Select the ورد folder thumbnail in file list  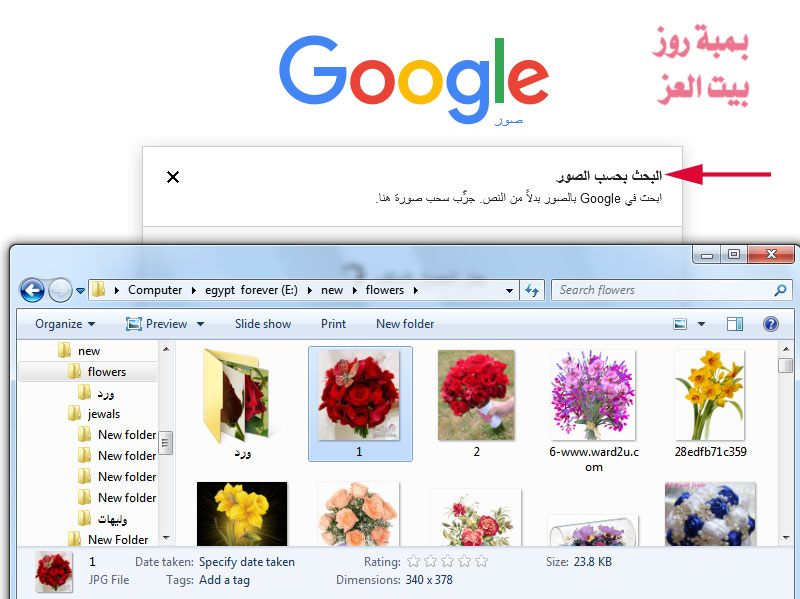point(241,404)
